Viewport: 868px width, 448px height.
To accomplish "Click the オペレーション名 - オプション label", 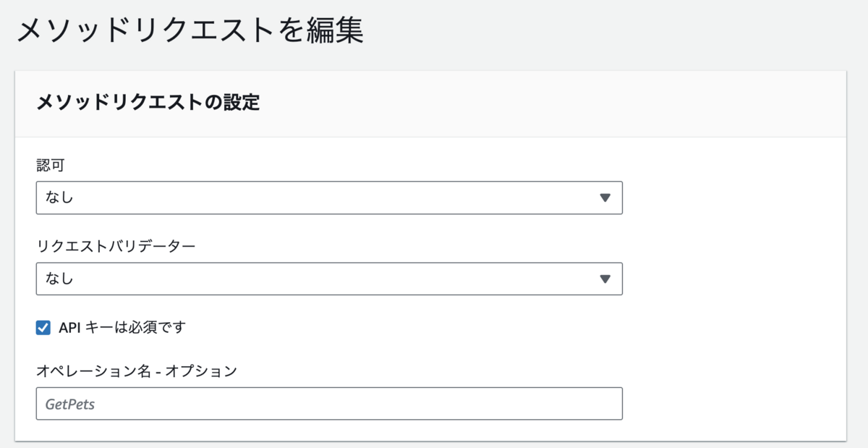I will (x=136, y=371).
